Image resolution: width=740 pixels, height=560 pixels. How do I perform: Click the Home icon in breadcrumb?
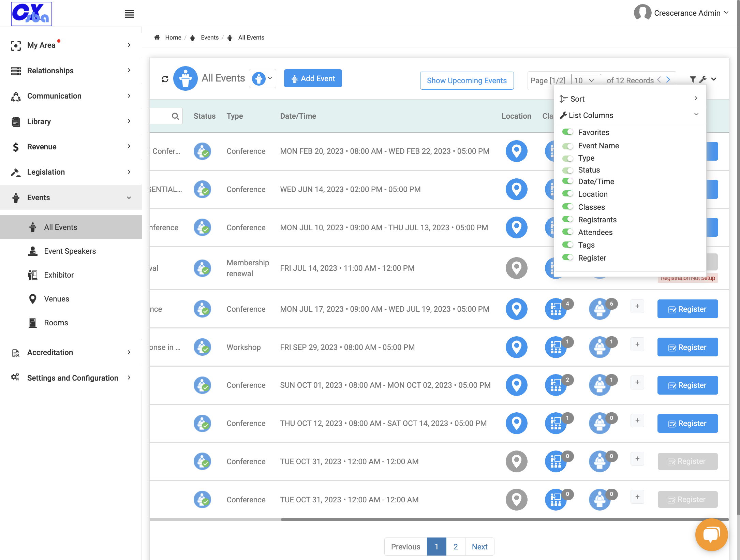click(x=157, y=38)
